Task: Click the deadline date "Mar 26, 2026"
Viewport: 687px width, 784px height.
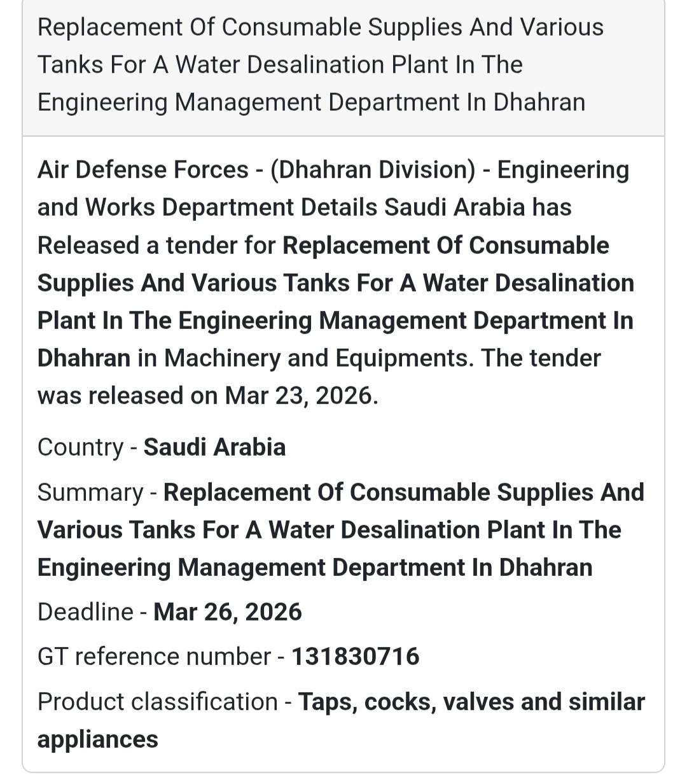Action: tap(228, 612)
